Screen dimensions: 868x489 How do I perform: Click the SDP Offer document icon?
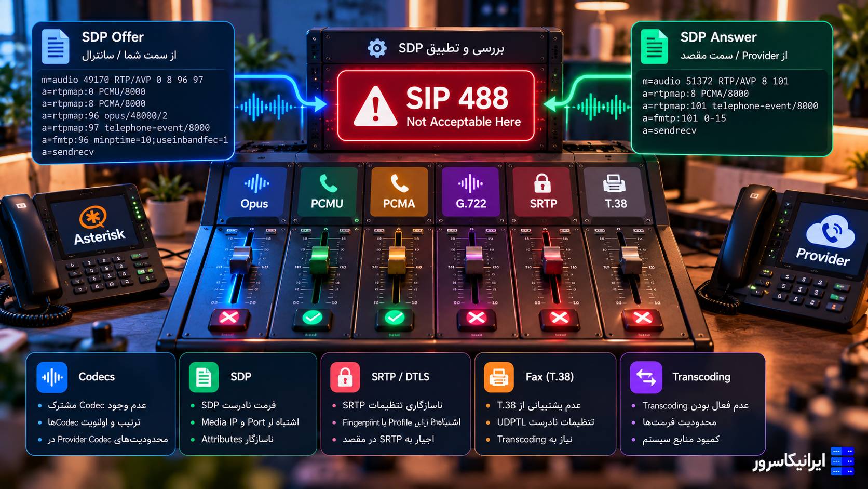(x=55, y=46)
